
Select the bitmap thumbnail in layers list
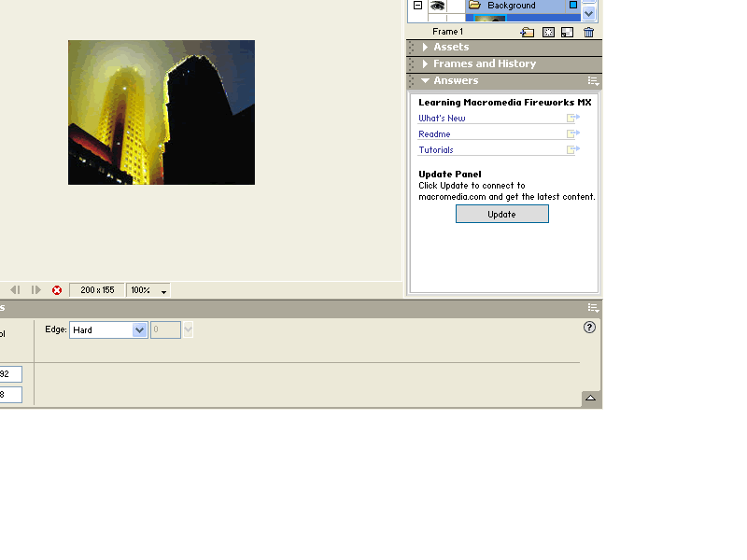coord(489,18)
